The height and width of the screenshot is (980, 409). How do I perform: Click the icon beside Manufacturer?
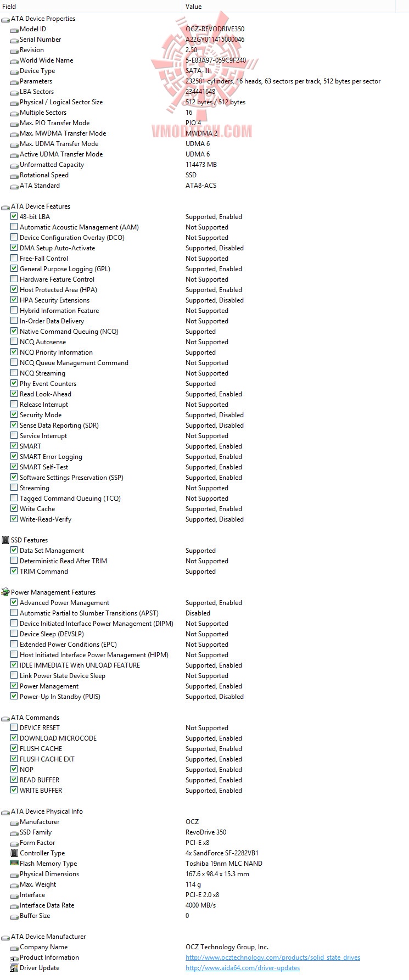pyautogui.click(x=14, y=822)
